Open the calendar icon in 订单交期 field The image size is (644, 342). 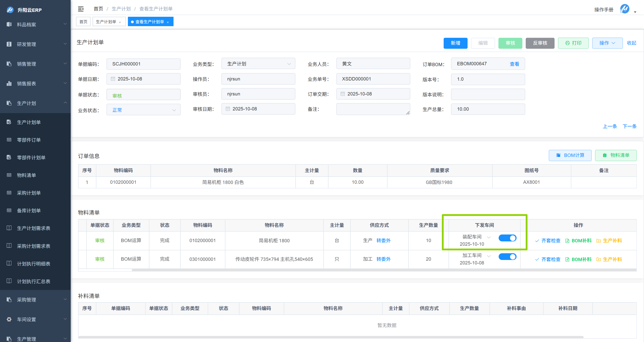(343, 94)
